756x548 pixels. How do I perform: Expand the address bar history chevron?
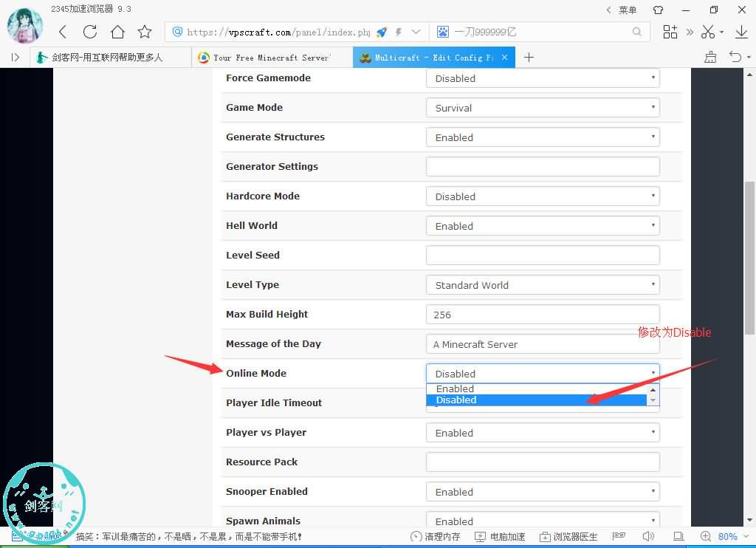tap(416, 32)
